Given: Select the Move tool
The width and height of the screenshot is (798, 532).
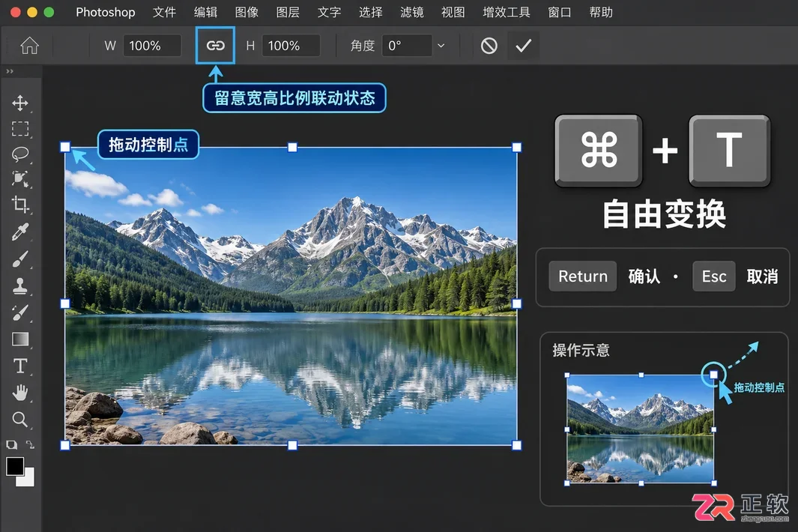Looking at the screenshot, I should pos(19,103).
